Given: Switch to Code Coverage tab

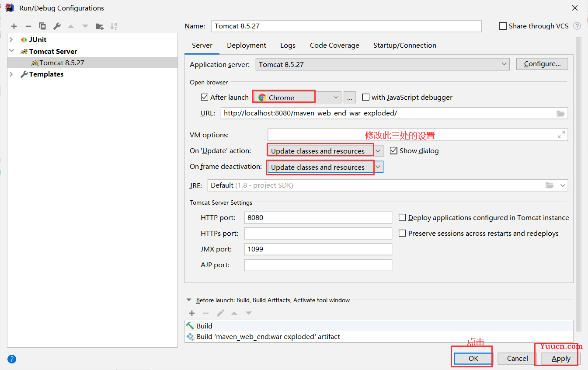Looking at the screenshot, I should click(x=334, y=45).
